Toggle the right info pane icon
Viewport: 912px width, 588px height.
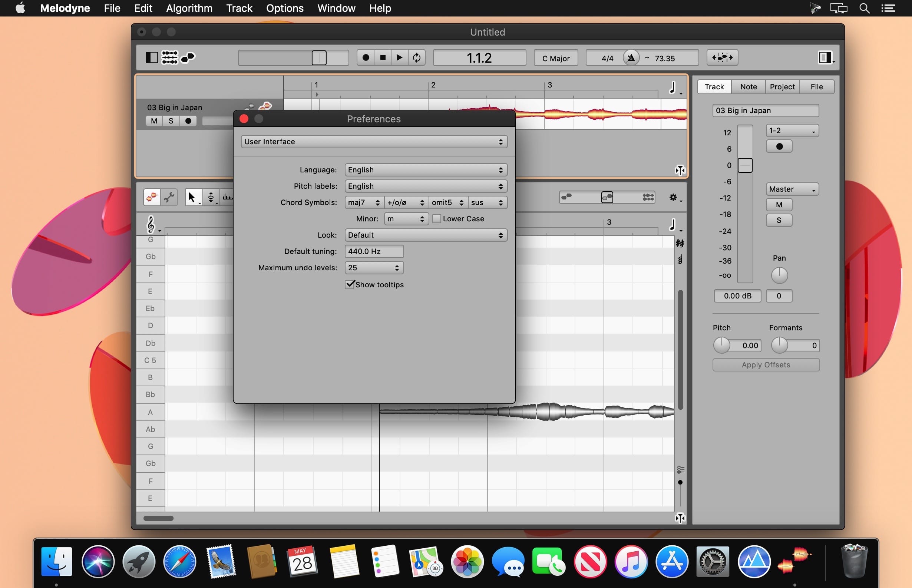(825, 58)
